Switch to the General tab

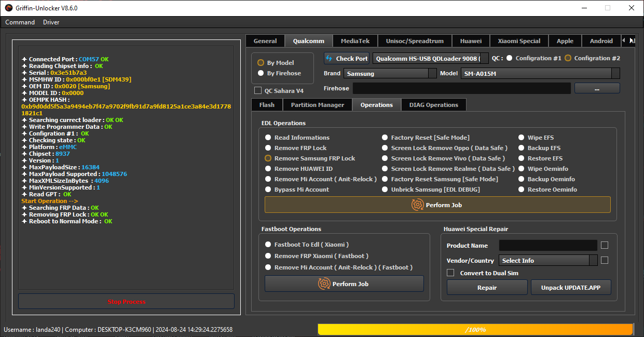click(265, 41)
